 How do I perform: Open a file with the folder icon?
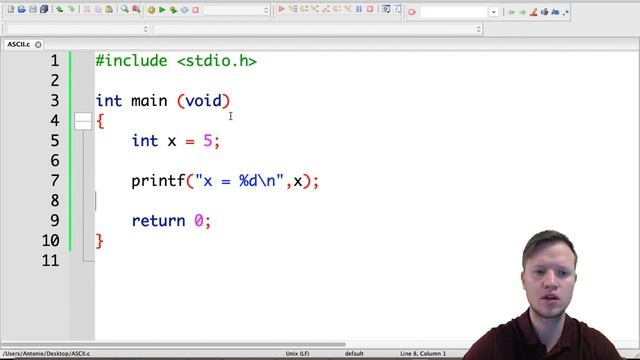pyautogui.click(x=22, y=9)
